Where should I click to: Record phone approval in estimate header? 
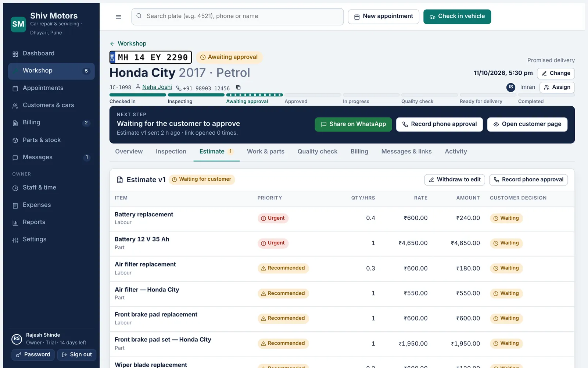coord(528,180)
